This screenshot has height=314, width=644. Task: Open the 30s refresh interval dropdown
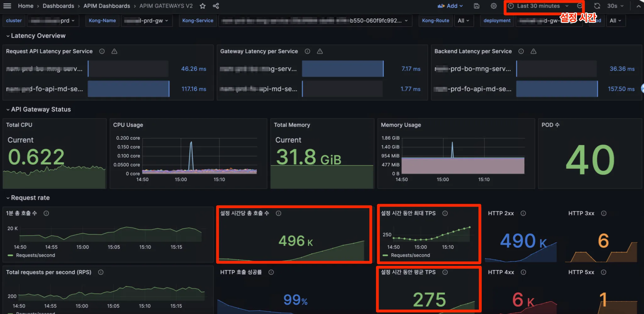point(615,6)
